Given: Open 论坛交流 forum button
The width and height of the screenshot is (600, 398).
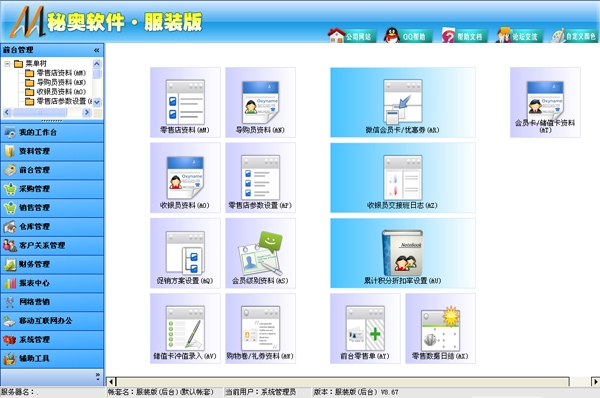Looking at the screenshot, I should point(518,36).
